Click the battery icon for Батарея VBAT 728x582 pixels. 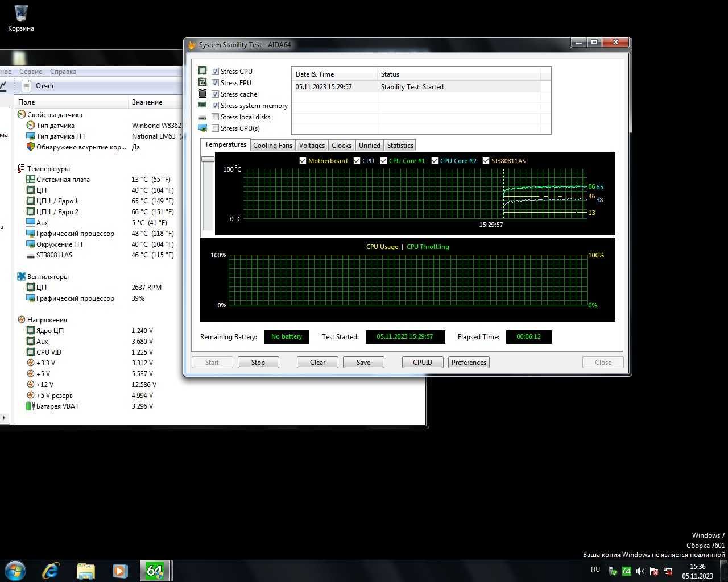point(31,406)
